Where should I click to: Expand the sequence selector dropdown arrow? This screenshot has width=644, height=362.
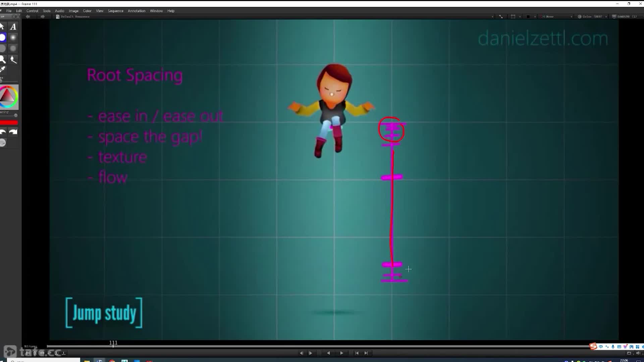(x=492, y=16)
